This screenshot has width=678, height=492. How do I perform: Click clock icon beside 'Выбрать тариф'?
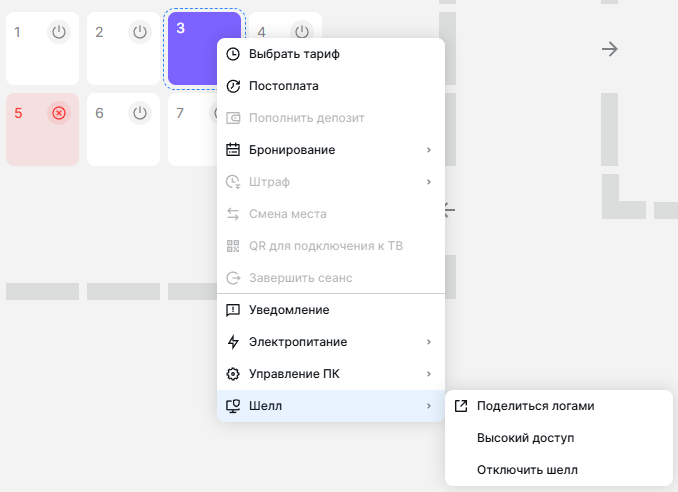coord(233,54)
